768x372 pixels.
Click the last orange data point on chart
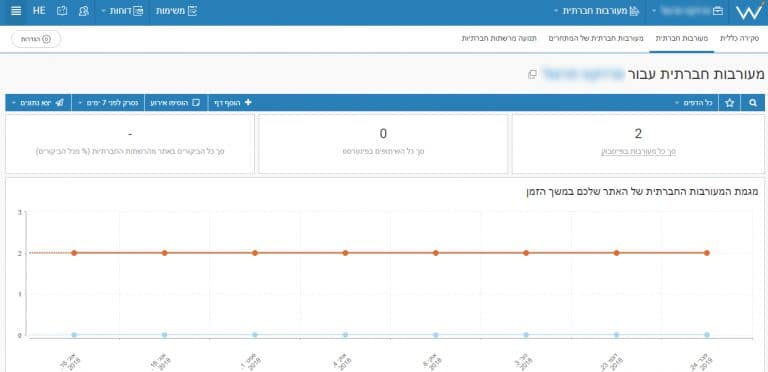point(707,253)
